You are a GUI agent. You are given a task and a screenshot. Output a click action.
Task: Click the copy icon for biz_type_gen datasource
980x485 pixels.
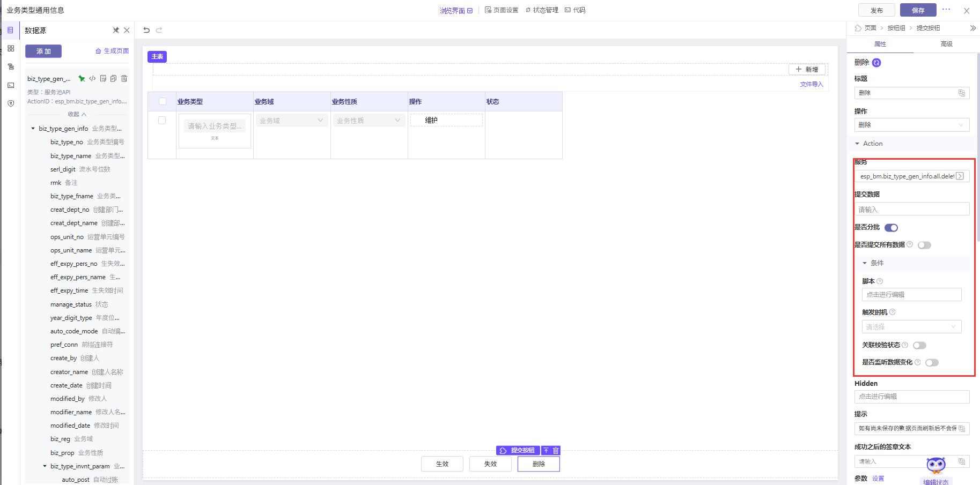click(x=113, y=79)
